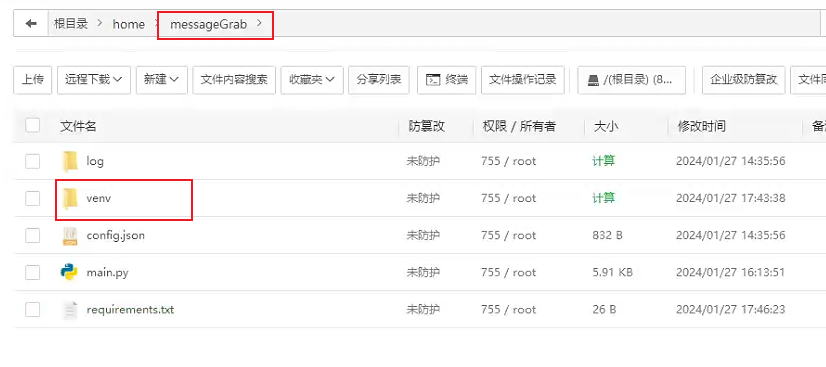This screenshot has width=826, height=367.
Task: Click the Python icon for main.py
Action: point(69,272)
